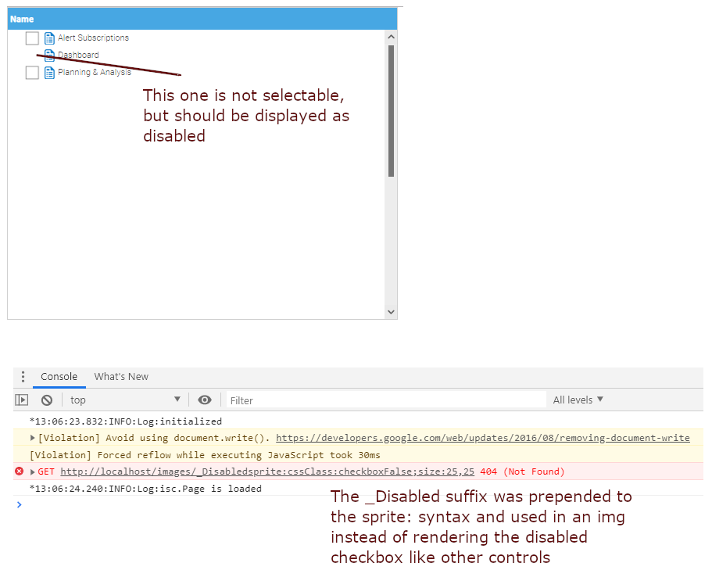712x588 pixels.
Task: Select the Planning & Analysis row label
Action: point(95,72)
